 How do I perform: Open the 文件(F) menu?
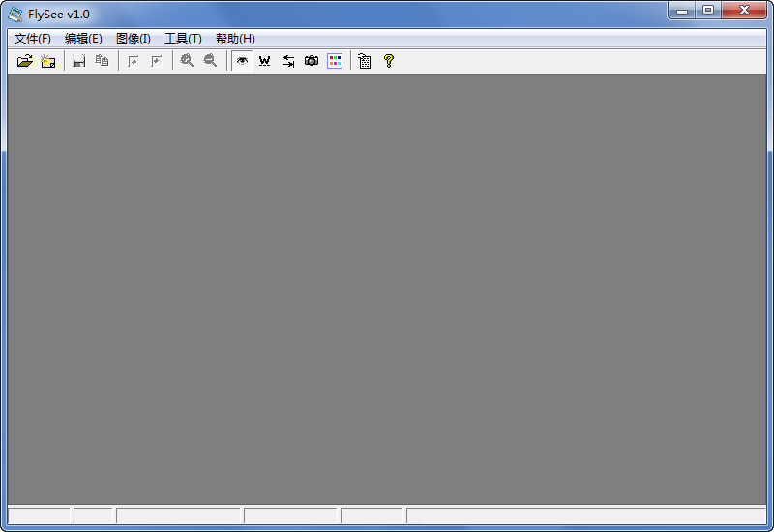click(x=33, y=39)
